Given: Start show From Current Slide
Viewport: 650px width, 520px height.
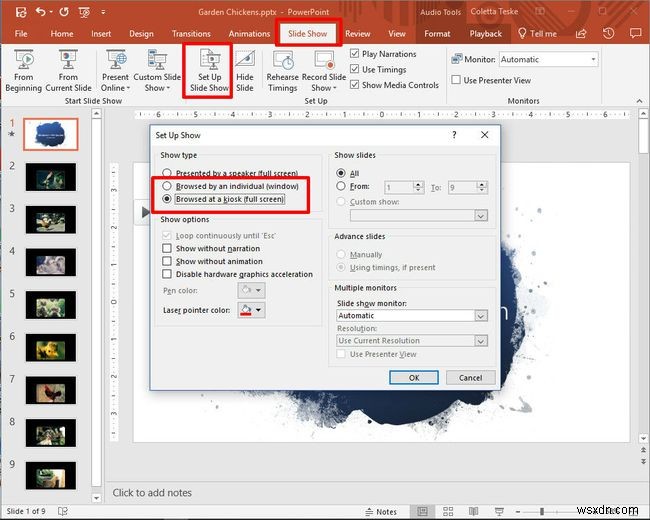Looking at the screenshot, I should (x=68, y=70).
